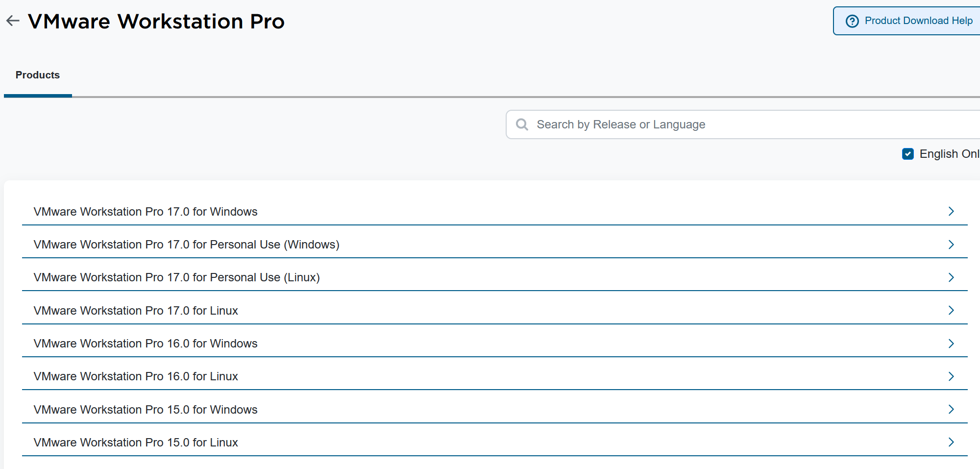This screenshot has height=469, width=980.
Task: Toggle the English Only checkbox
Action: 908,154
